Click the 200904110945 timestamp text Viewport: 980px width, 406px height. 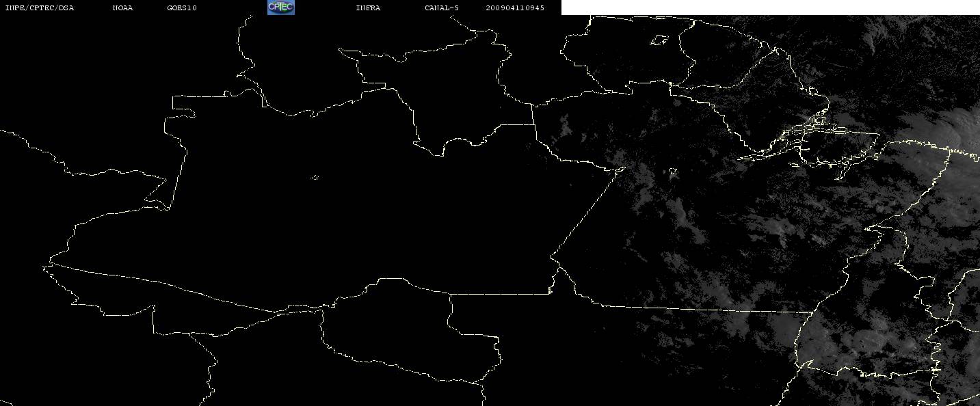[515, 8]
